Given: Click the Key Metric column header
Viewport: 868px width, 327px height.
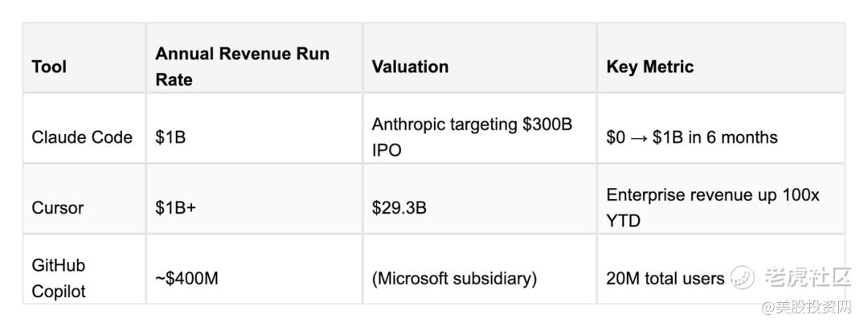Looking at the screenshot, I should pyautogui.click(x=649, y=67).
